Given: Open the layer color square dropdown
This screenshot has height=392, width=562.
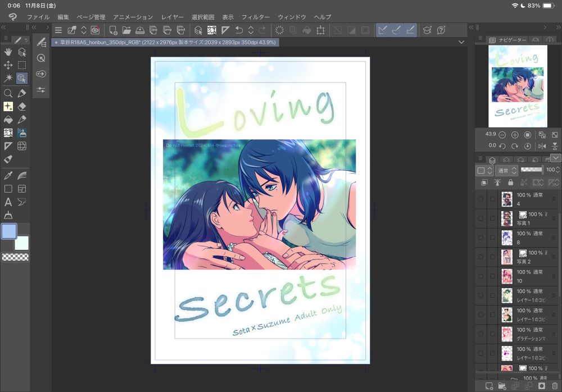Looking at the screenshot, I should [x=484, y=171].
